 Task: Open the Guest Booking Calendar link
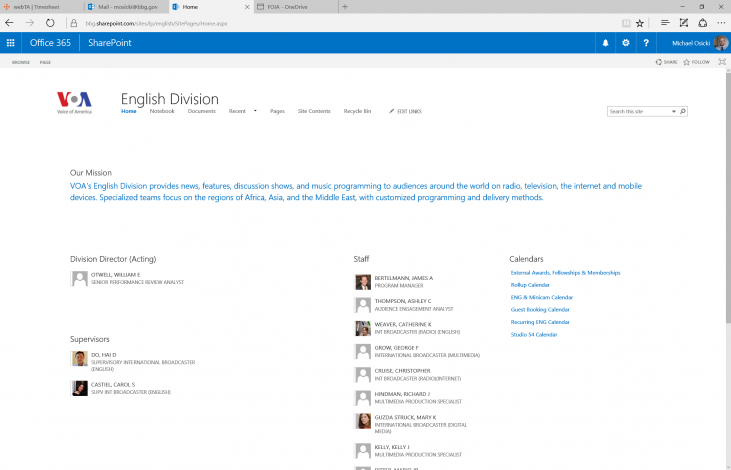click(540, 310)
